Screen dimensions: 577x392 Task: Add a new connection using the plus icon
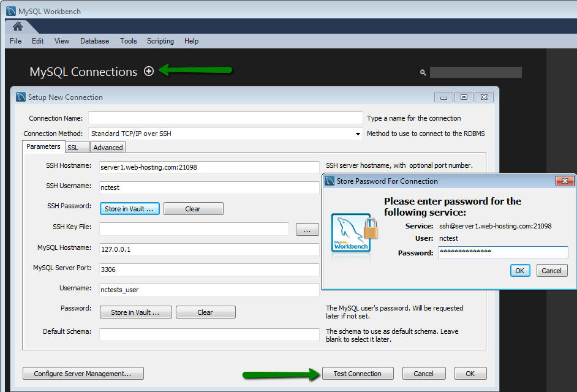point(149,71)
